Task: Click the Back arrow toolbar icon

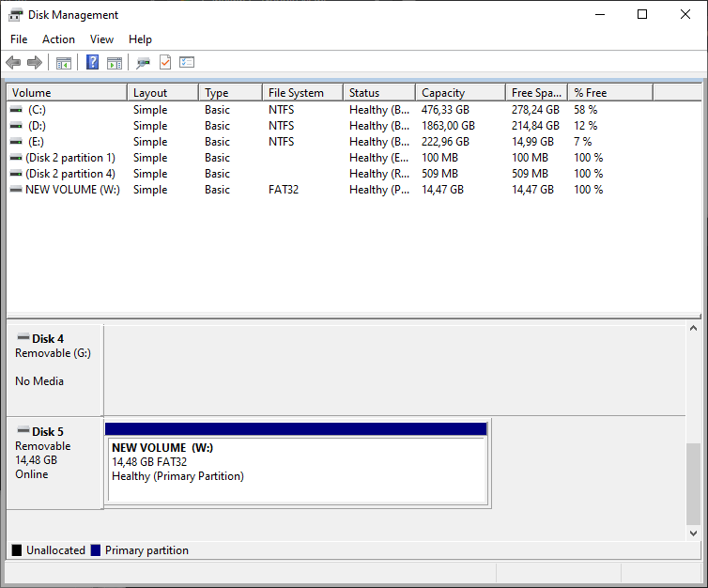Action: coord(13,62)
